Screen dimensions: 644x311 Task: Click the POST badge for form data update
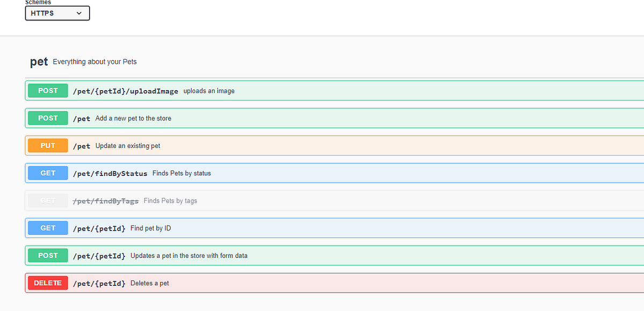click(x=47, y=255)
